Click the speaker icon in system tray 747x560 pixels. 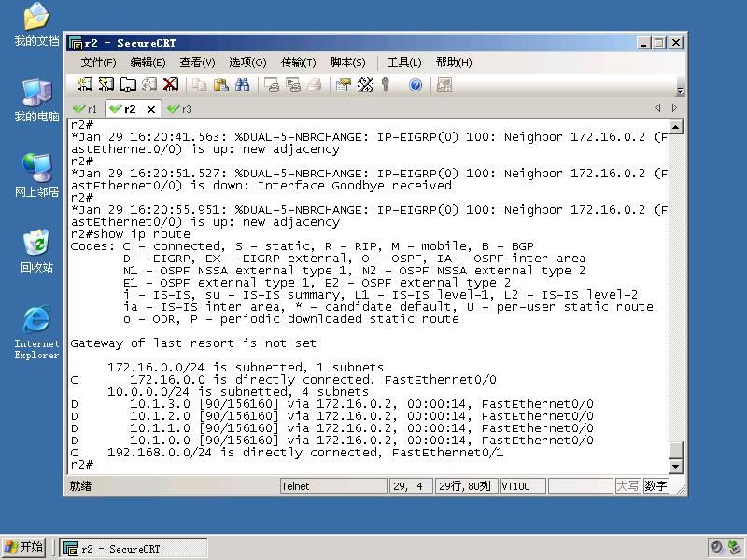pyautogui.click(x=716, y=548)
